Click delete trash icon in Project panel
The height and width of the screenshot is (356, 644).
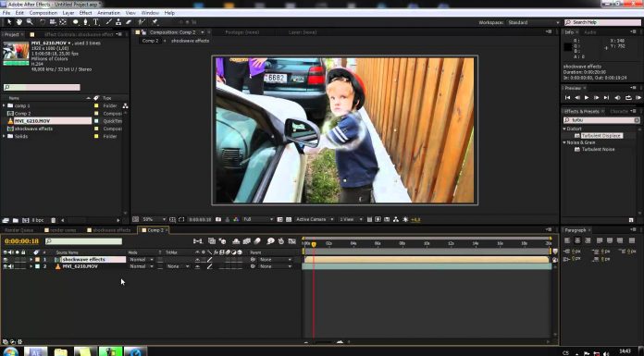pyautogui.click(x=53, y=220)
